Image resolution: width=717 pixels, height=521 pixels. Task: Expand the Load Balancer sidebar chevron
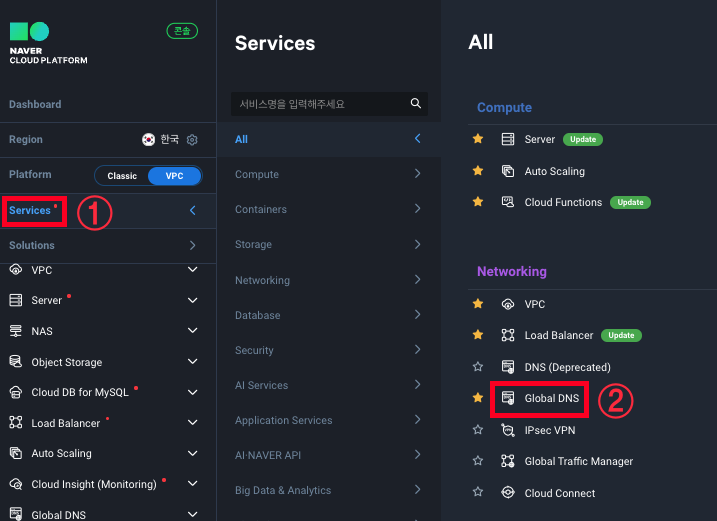[193, 423]
